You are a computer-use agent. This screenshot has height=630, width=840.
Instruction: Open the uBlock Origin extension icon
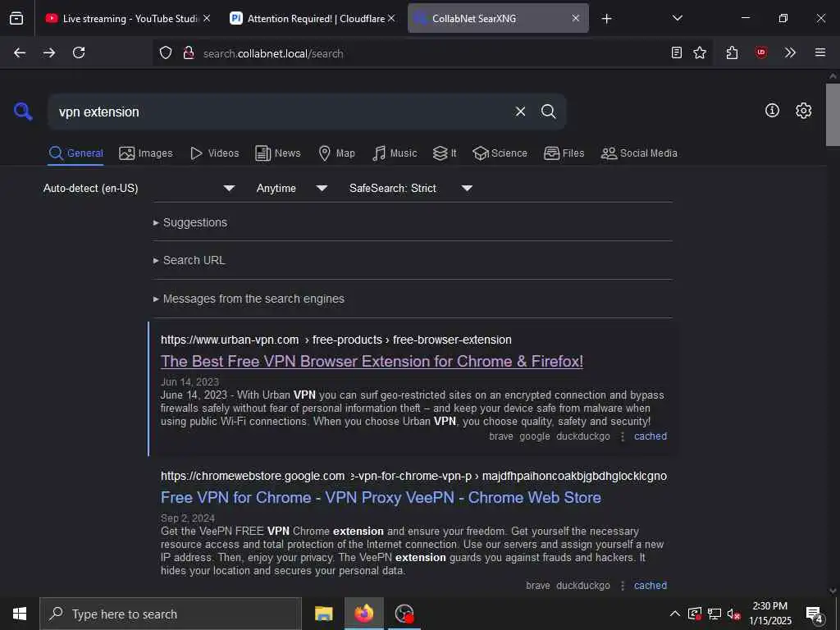coord(761,52)
